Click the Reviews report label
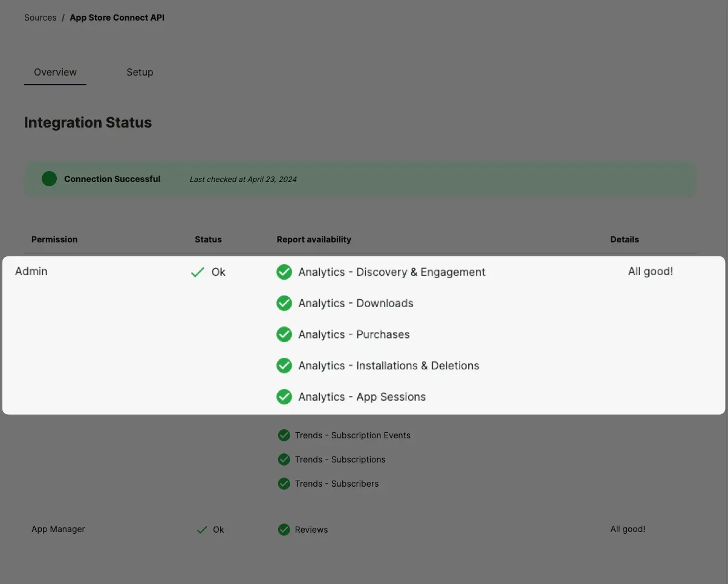 311,530
